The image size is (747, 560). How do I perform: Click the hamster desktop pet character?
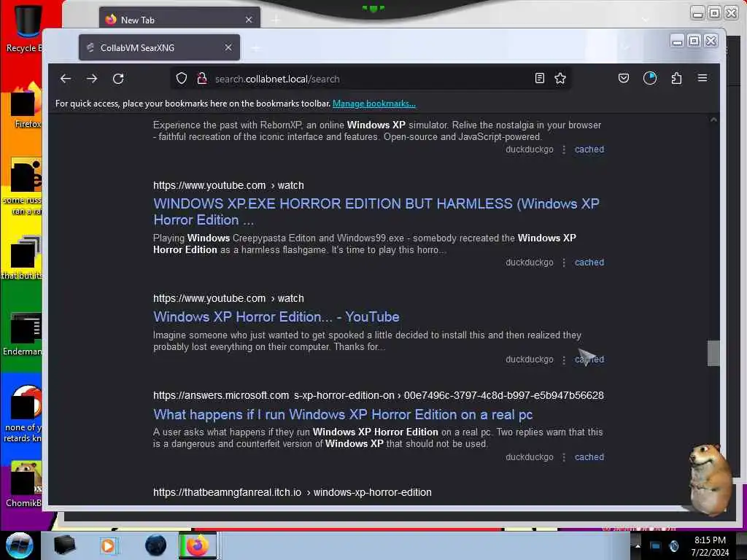click(x=711, y=480)
